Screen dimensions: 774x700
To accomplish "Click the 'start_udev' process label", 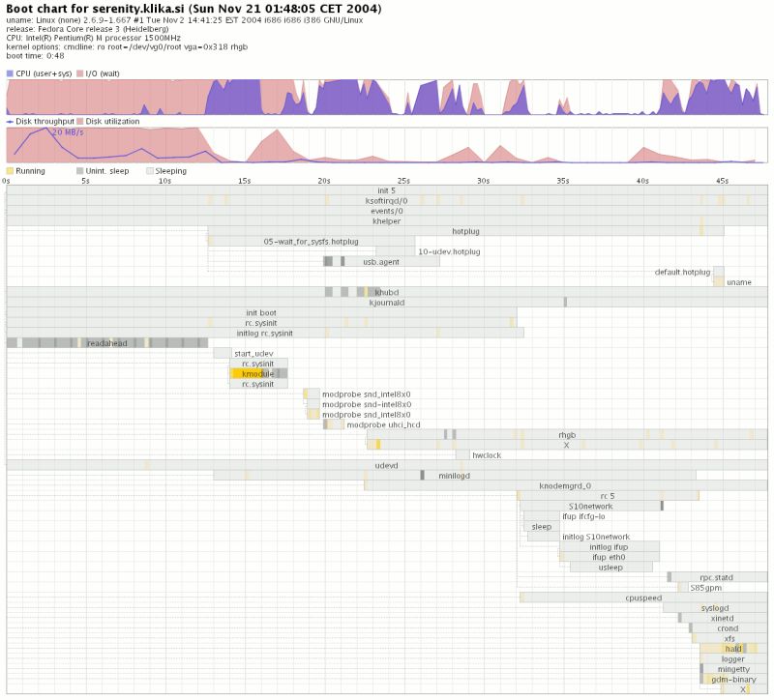I will [253, 354].
